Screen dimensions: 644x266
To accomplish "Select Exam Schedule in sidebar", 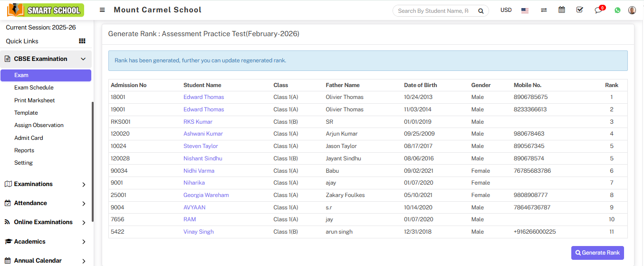I will pos(34,88).
